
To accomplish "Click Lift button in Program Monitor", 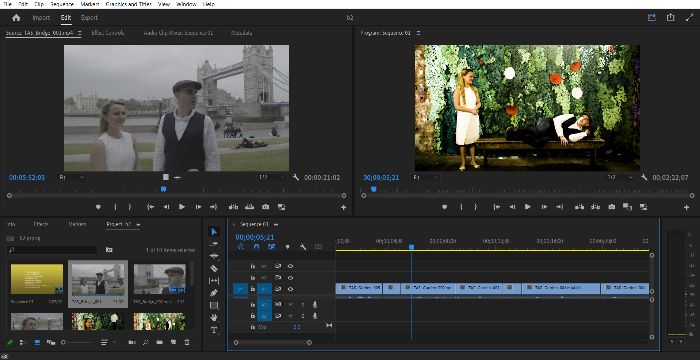I will pyautogui.click(x=579, y=207).
